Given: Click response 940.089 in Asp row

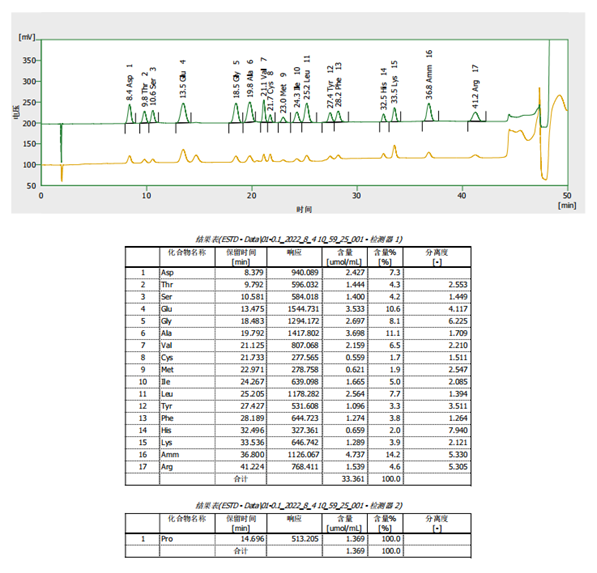Looking at the screenshot, I should (x=305, y=273).
